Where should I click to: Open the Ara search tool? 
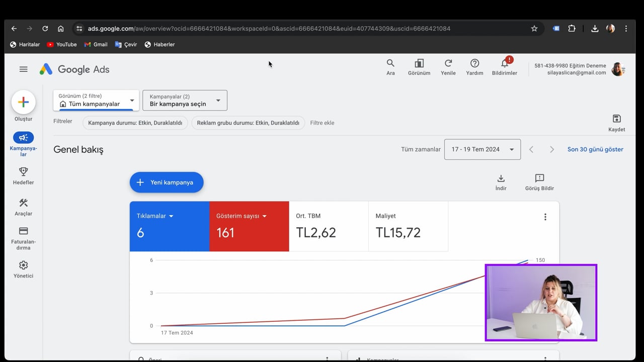pyautogui.click(x=390, y=67)
